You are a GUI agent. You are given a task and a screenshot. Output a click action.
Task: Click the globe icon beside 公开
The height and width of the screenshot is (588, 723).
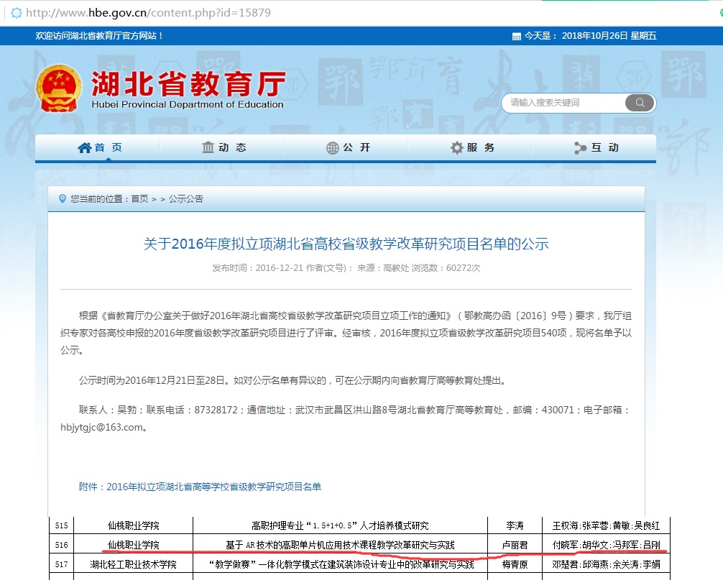point(333,147)
